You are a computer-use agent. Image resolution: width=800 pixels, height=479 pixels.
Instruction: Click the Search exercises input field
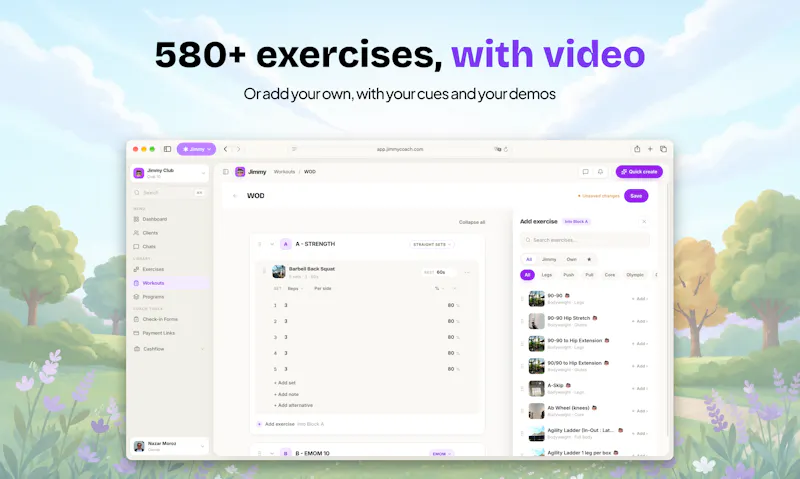point(585,240)
